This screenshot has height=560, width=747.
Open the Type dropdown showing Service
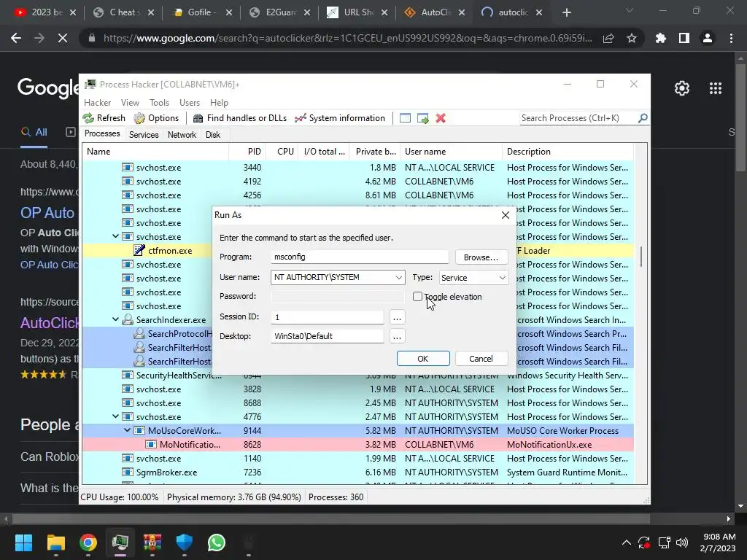point(473,278)
